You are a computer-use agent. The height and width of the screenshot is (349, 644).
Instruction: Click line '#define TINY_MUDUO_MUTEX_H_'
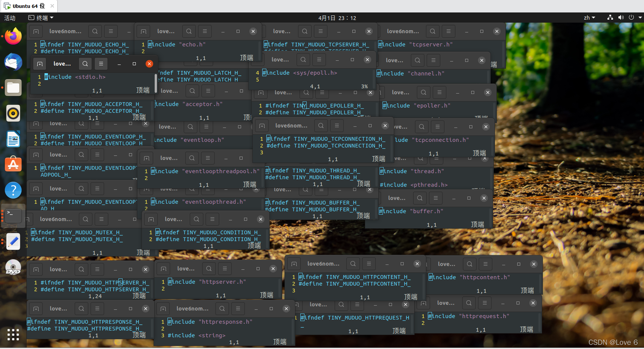click(x=77, y=239)
